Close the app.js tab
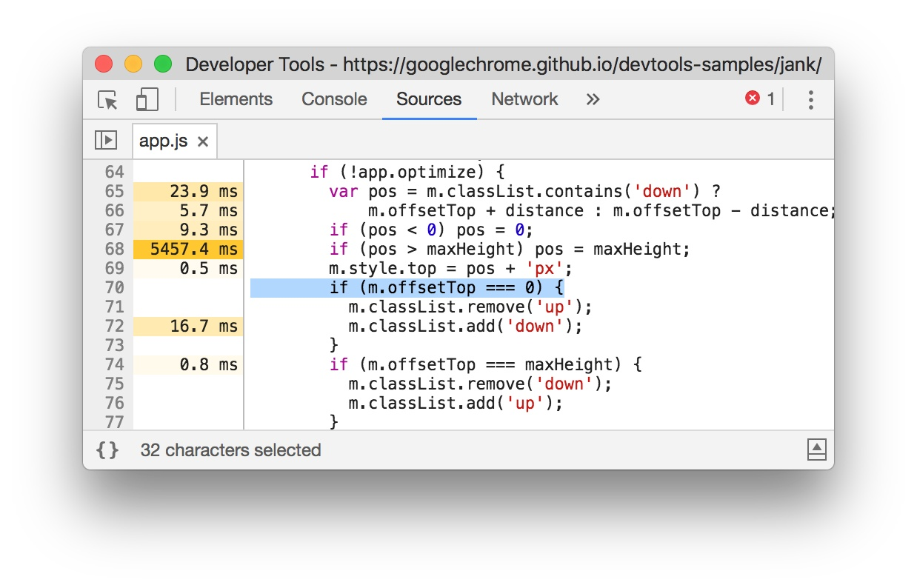The width and height of the screenshot is (917, 588). 204,141
